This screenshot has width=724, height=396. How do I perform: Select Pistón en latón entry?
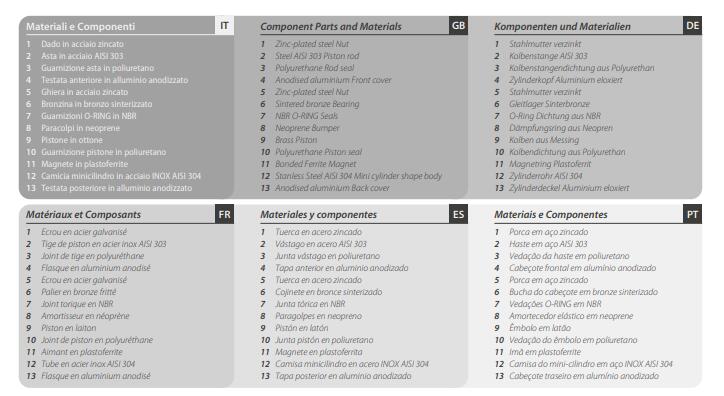tap(302, 328)
